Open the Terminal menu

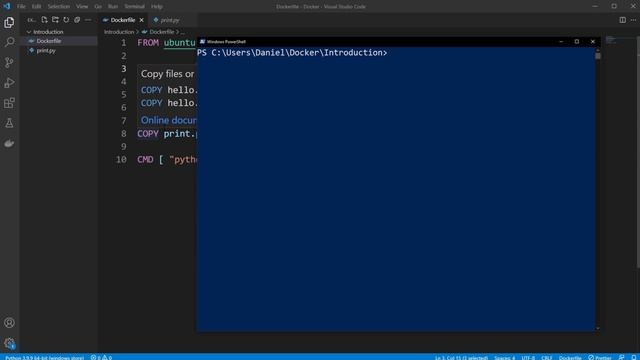(x=134, y=7)
